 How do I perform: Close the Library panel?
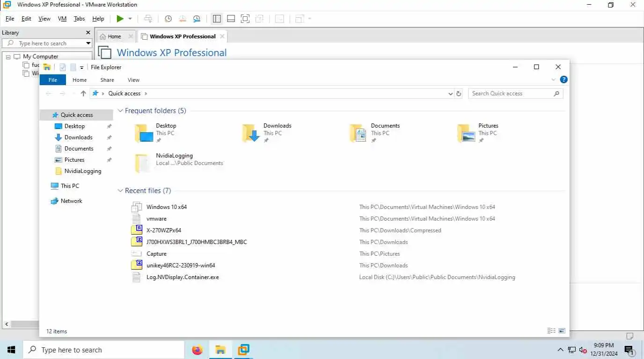[88, 33]
